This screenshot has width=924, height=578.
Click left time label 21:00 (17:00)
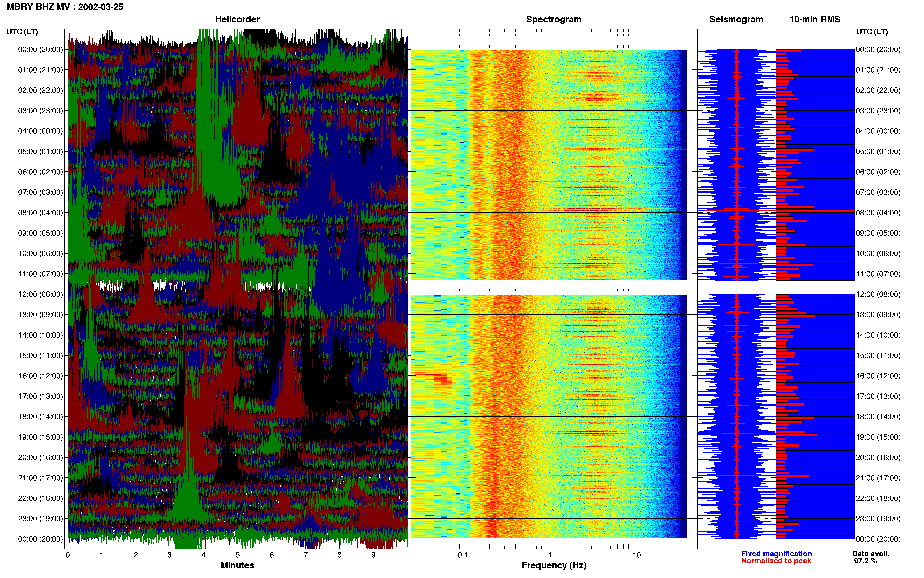pos(41,478)
